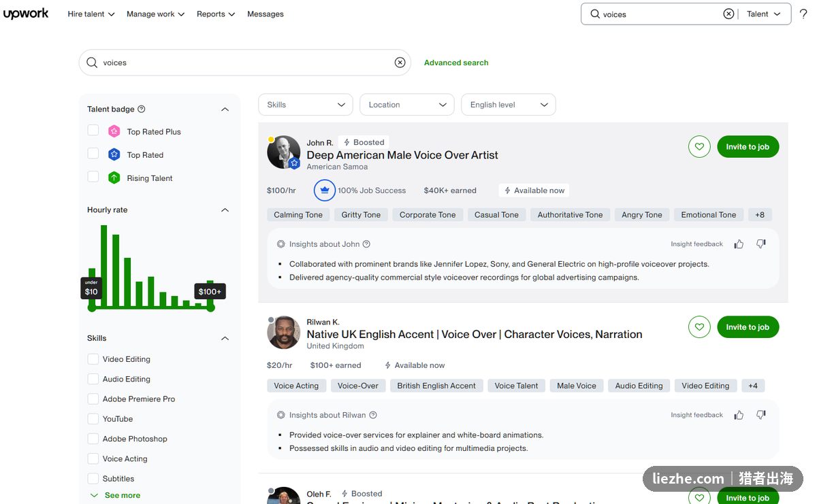
Task: Tick the YouTube skill checkbox
Action: [x=93, y=419]
